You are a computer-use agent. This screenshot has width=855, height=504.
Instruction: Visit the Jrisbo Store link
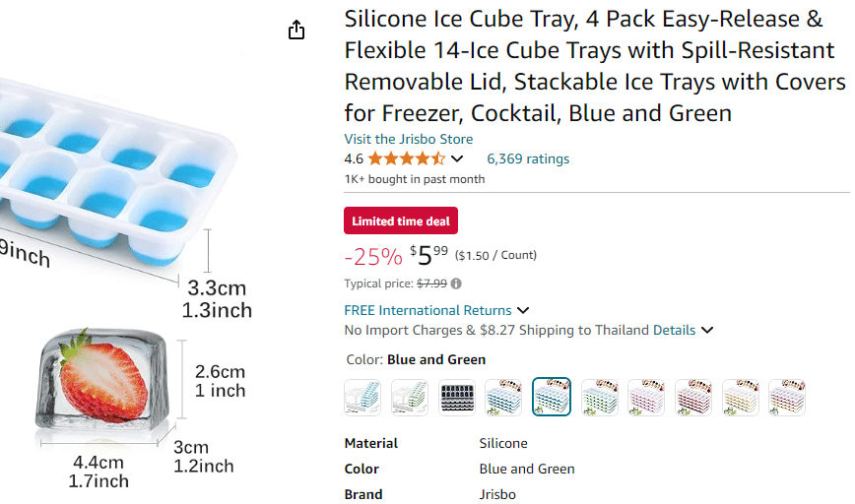pyautogui.click(x=408, y=139)
